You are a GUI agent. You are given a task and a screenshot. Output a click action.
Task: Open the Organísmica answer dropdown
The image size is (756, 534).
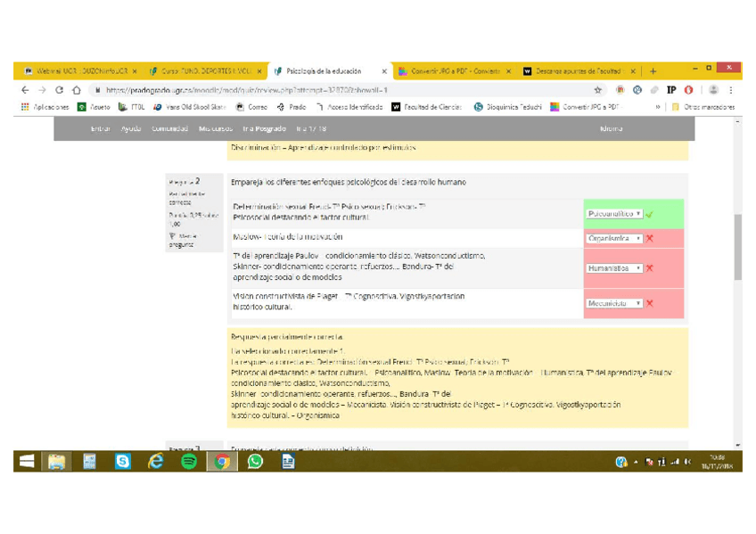[614, 239]
